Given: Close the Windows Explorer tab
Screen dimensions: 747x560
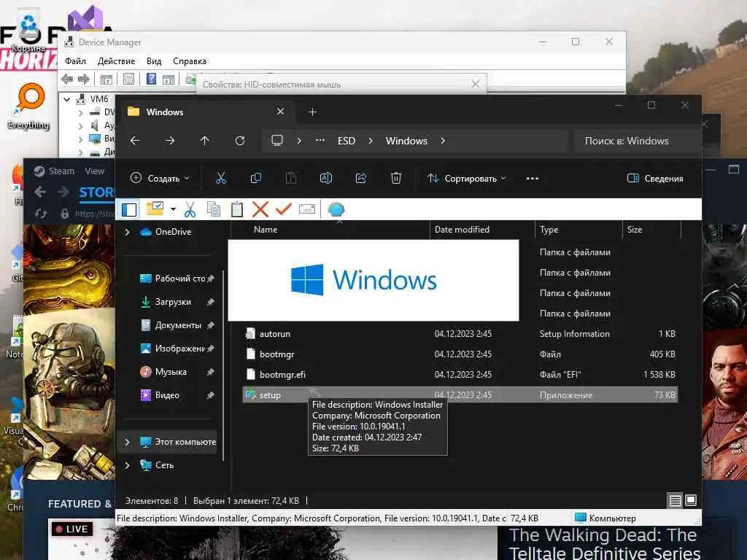Looking at the screenshot, I should (280, 112).
